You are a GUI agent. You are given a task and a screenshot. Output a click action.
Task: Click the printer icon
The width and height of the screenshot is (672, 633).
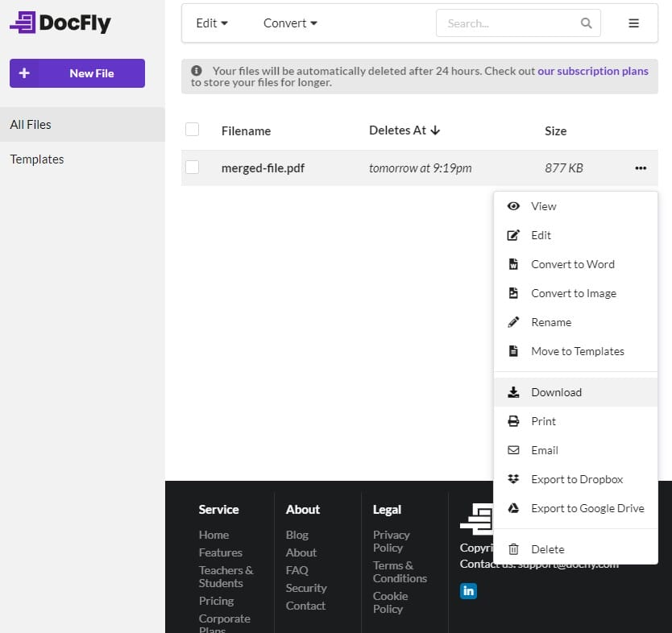[513, 421]
